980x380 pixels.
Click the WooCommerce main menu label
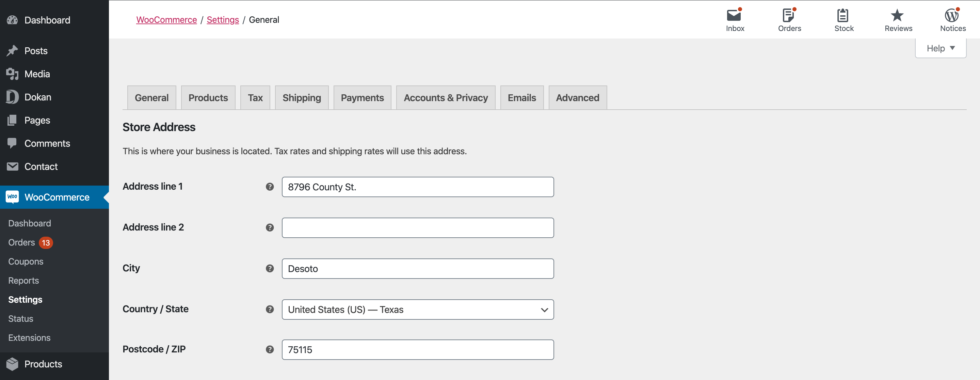[57, 197]
